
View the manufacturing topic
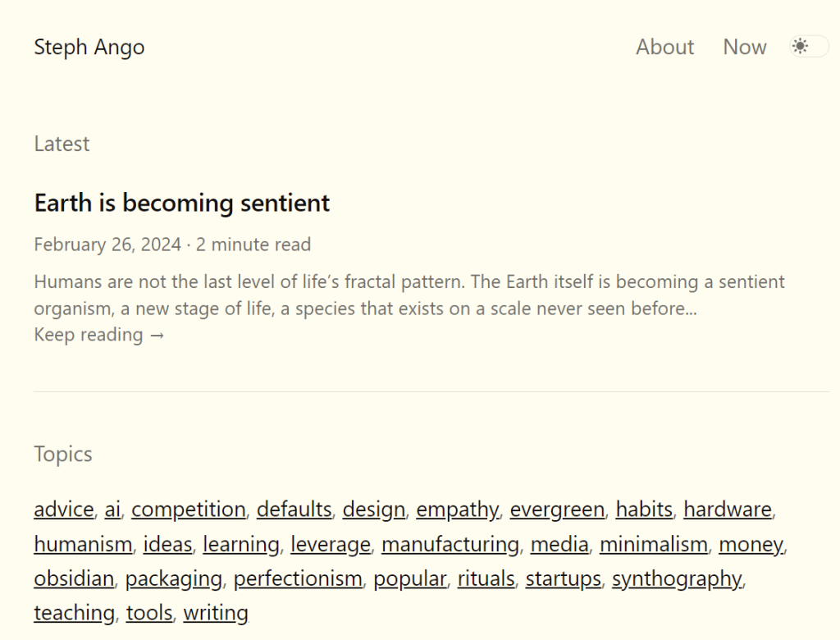point(450,544)
